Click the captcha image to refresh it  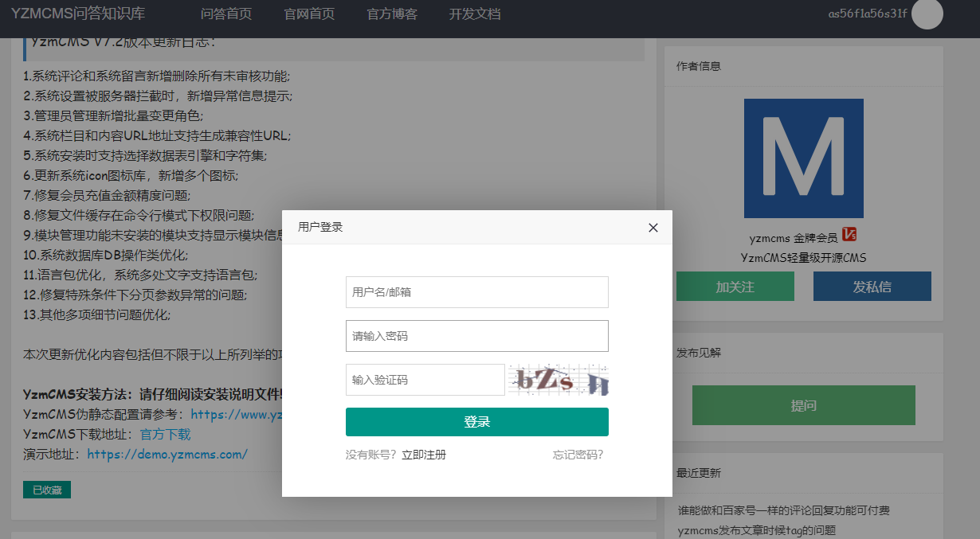(559, 380)
